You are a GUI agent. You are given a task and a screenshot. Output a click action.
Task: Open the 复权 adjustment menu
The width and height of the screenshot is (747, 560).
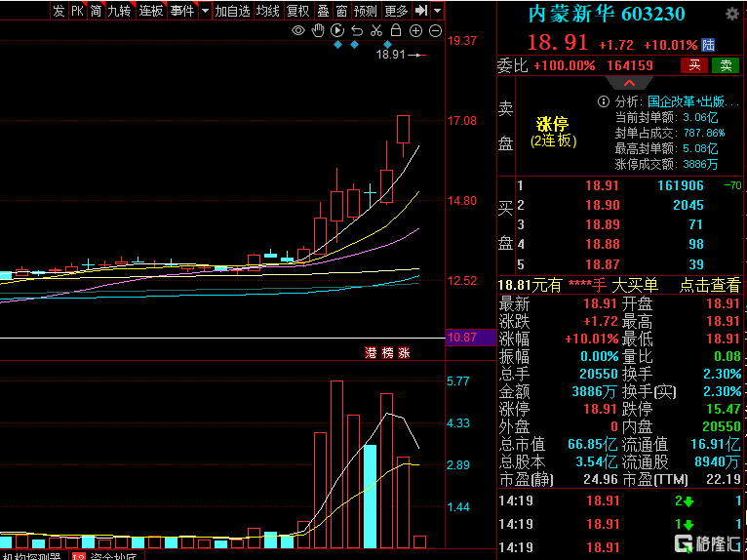tap(298, 11)
